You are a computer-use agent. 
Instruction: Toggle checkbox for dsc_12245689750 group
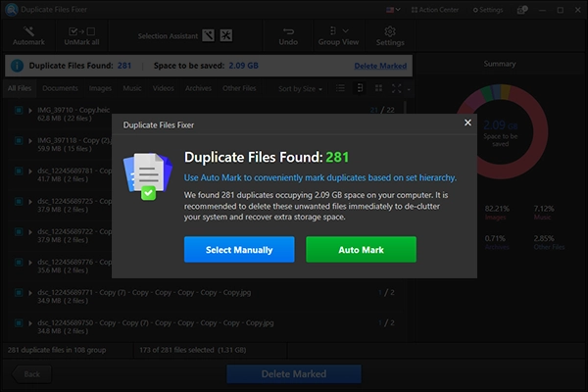pos(19,323)
